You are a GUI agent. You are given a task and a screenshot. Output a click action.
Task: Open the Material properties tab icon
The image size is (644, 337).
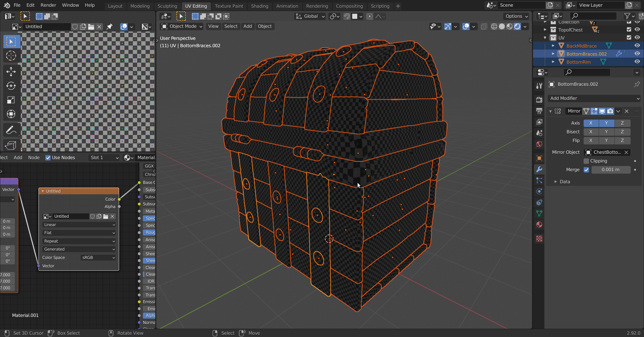539,225
